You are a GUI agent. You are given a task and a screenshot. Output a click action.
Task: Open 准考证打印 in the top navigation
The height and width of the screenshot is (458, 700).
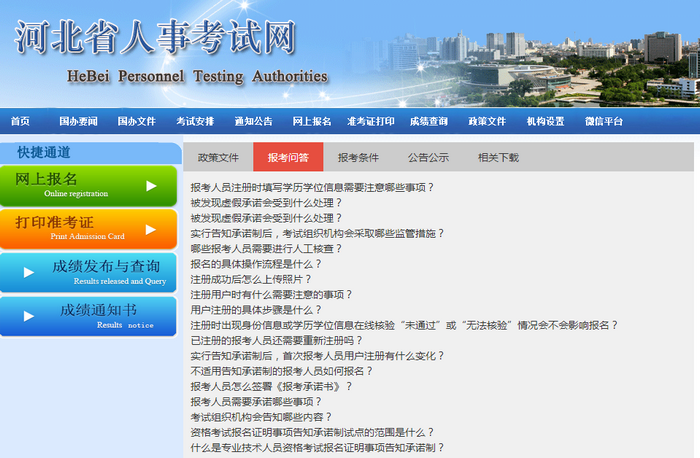point(370,121)
